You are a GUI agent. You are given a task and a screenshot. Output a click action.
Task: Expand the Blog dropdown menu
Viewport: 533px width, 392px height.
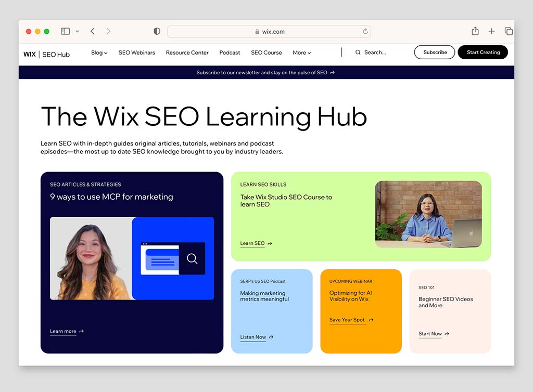(x=99, y=53)
